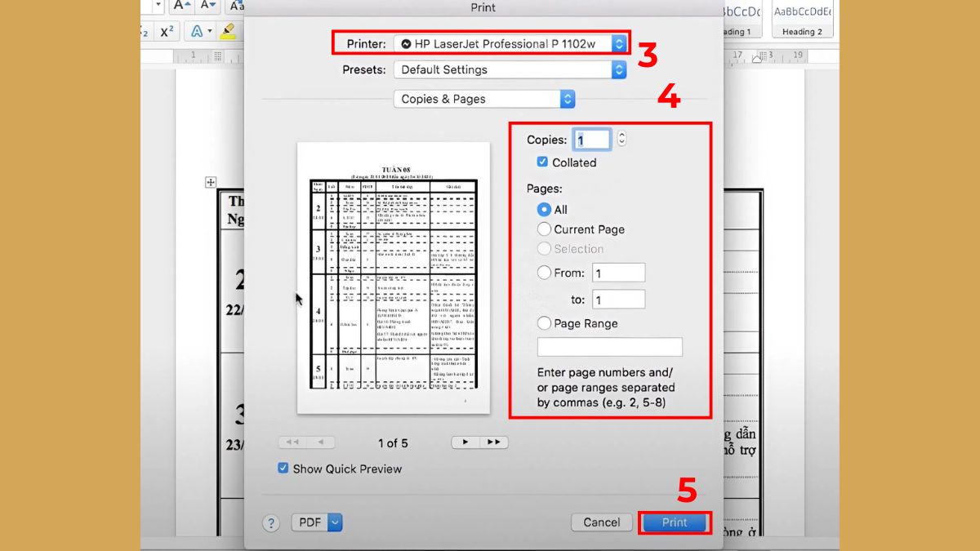980x551 pixels.
Task: Jump to last preview page
Action: [494, 442]
